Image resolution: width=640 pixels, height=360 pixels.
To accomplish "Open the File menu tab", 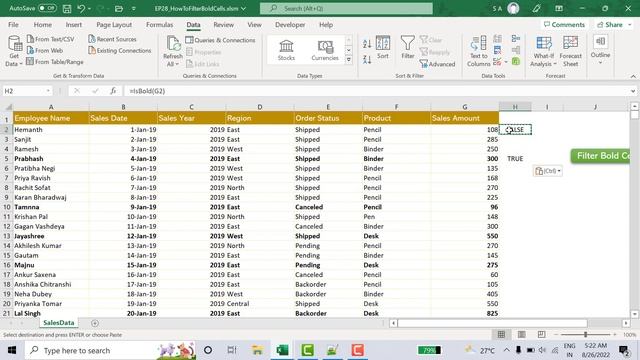I will coord(13,25).
